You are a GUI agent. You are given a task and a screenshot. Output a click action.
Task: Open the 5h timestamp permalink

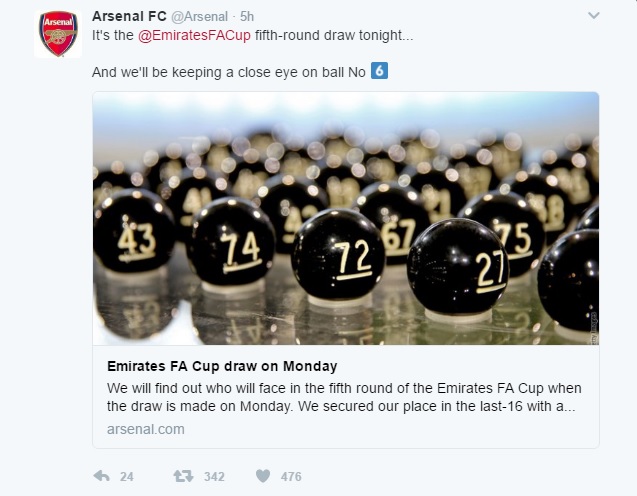pos(247,16)
